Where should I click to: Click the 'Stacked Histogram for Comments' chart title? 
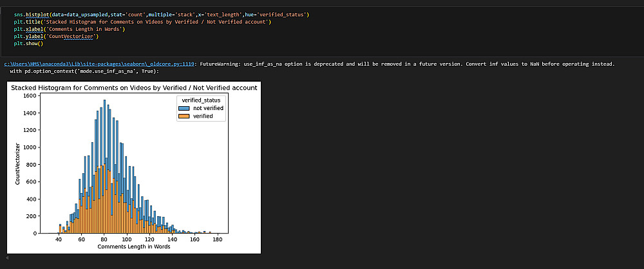(135, 88)
